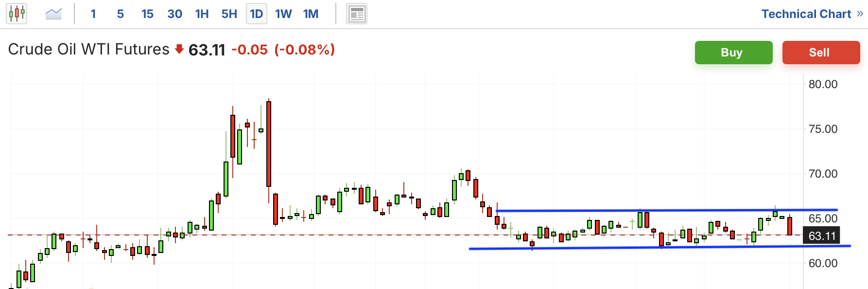Screen dimensions: 868x289
Task: Click the Crude Oil WTI Futures title
Action: pyautogui.click(x=89, y=50)
